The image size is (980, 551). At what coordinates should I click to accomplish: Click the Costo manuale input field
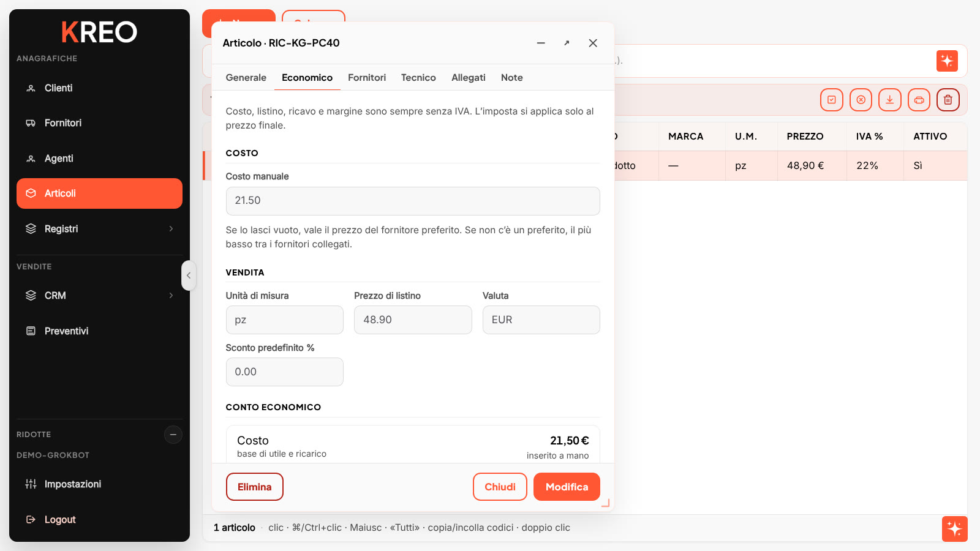tap(413, 201)
